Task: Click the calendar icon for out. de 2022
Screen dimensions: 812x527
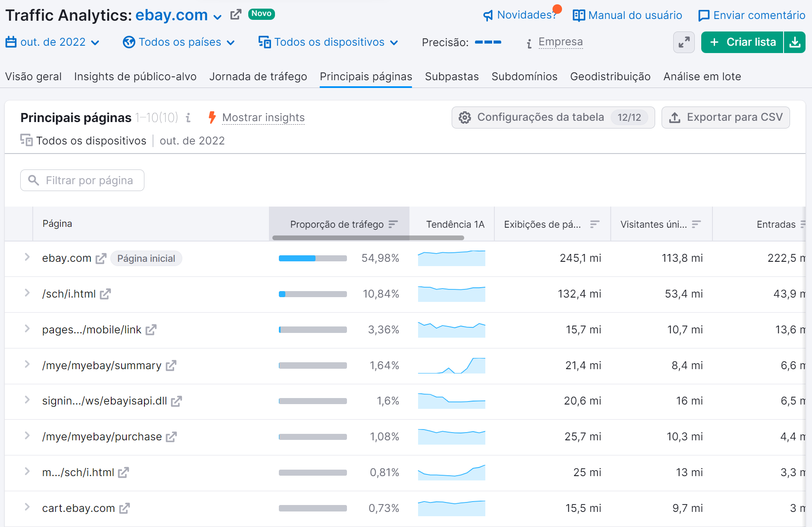Action: click(11, 42)
